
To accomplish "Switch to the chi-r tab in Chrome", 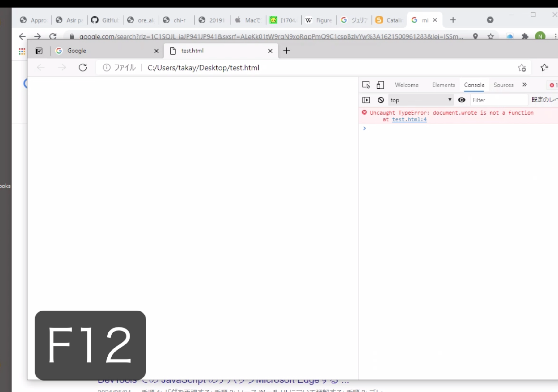I will (x=177, y=20).
